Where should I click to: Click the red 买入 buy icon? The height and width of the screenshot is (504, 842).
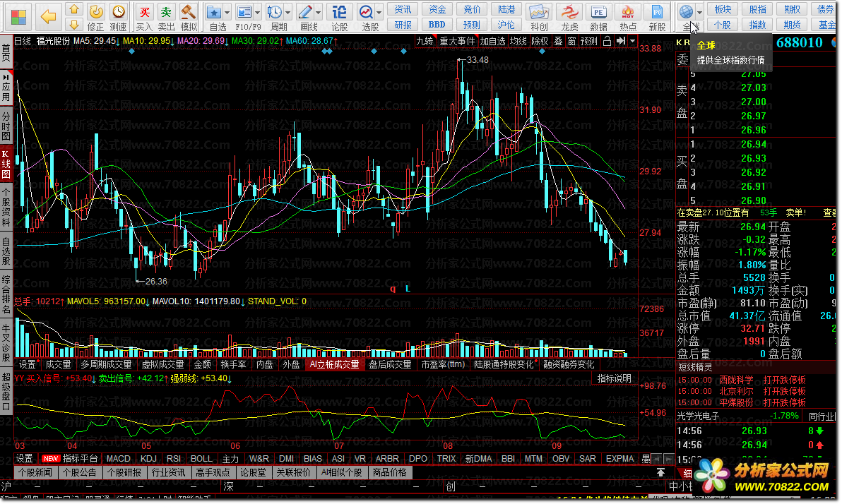pyautogui.click(x=144, y=12)
